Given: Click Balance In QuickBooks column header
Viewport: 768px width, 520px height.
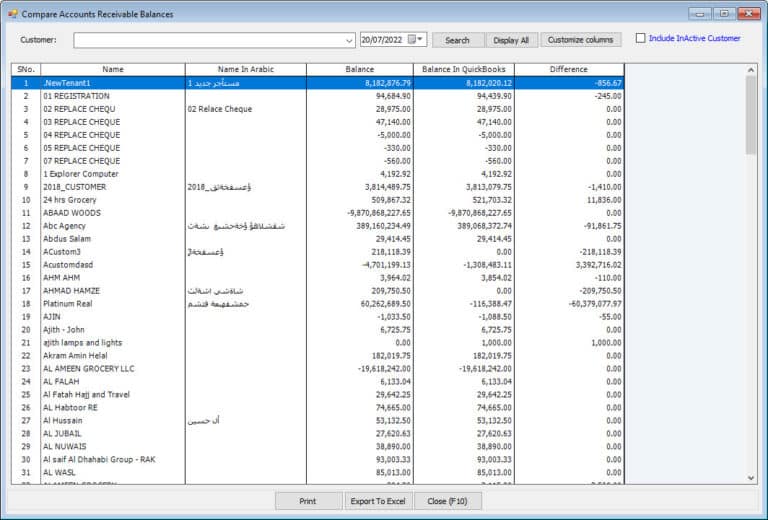Looking at the screenshot, I should [x=463, y=69].
